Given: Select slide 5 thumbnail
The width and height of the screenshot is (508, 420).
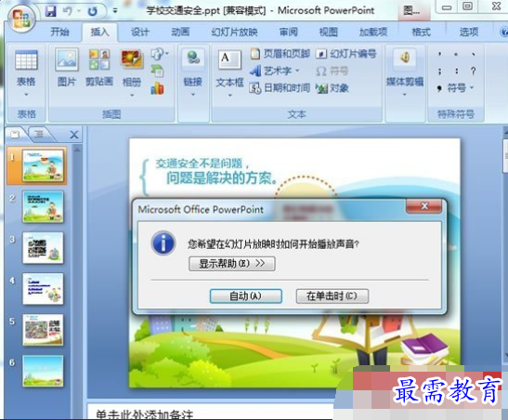Looking at the screenshot, I should click(x=43, y=330).
